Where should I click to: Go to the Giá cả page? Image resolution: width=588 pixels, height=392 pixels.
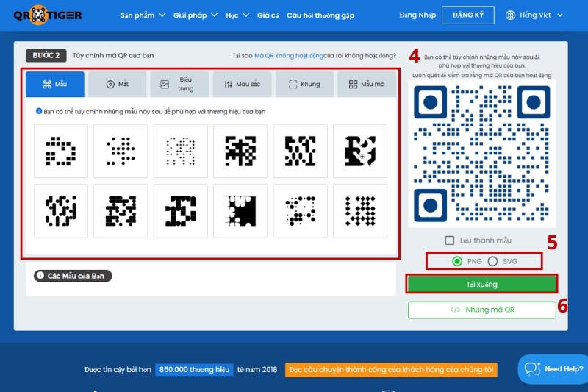[268, 15]
